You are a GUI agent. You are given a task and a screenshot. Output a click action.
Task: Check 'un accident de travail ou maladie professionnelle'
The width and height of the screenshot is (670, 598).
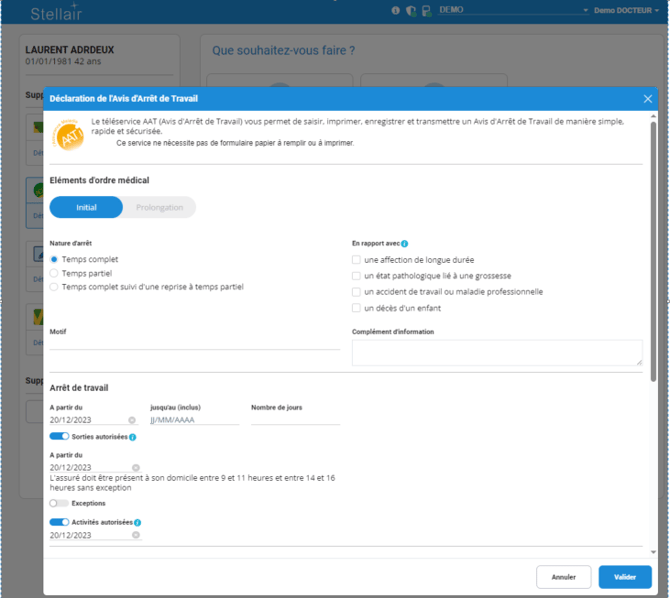(356, 292)
